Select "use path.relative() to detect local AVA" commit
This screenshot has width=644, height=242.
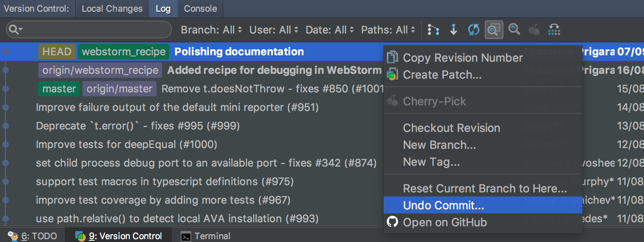tap(177, 219)
